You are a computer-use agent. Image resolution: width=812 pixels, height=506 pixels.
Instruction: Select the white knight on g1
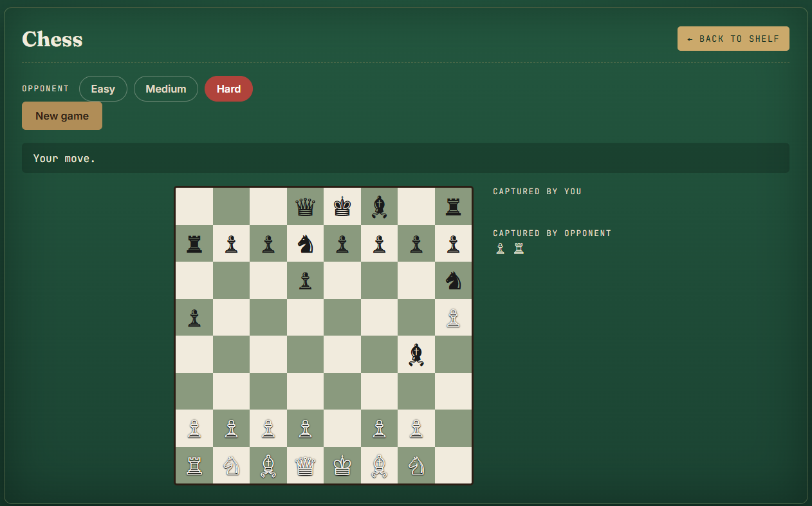pyautogui.click(x=416, y=465)
